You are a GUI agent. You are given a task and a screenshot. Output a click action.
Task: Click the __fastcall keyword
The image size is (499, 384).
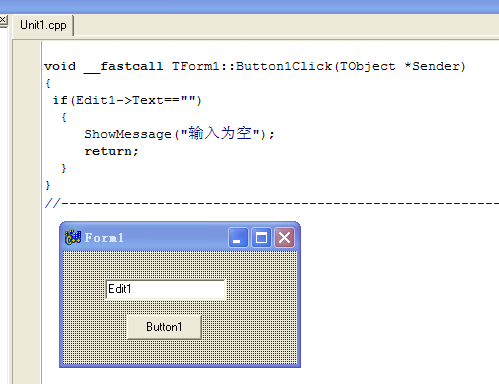(x=124, y=67)
